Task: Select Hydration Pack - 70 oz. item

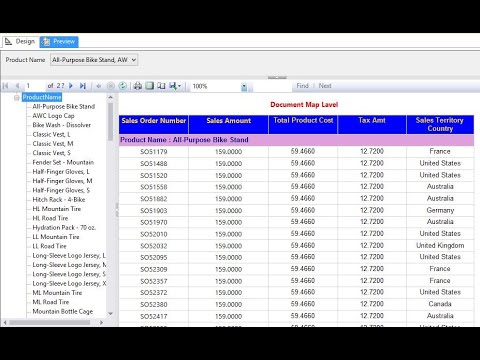Action: click(64, 228)
